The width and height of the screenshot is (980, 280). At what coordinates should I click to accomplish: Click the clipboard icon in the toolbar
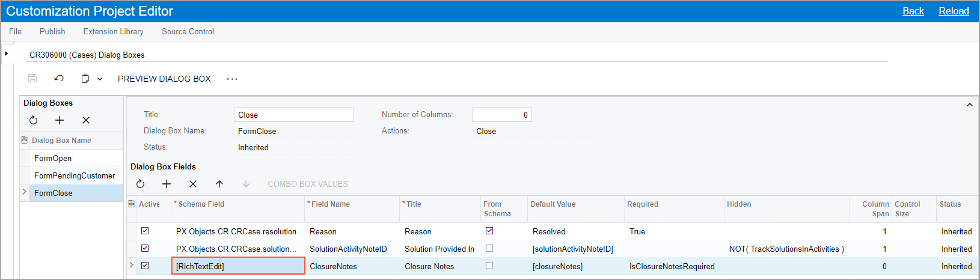click(85, 79)
